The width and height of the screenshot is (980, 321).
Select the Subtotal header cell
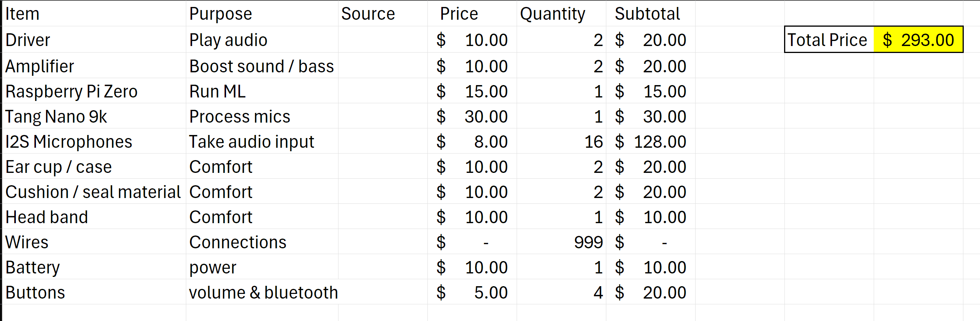[x=650, y=14]
